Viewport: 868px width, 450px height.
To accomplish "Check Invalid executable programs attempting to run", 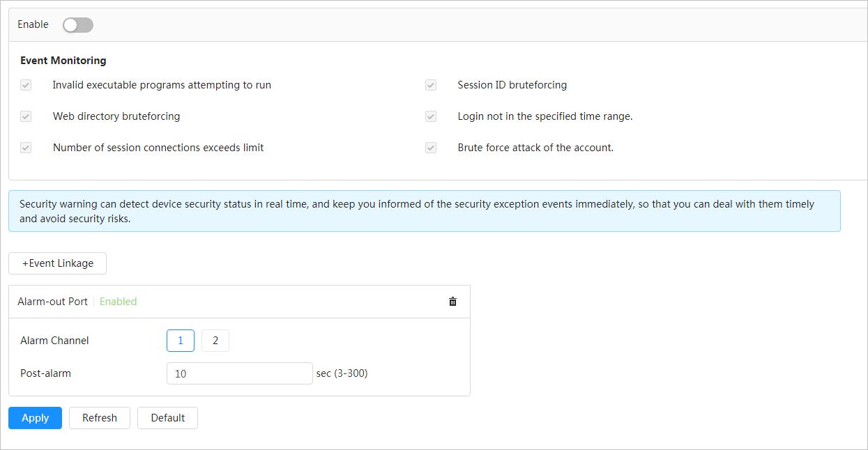I will pos(26,85).
